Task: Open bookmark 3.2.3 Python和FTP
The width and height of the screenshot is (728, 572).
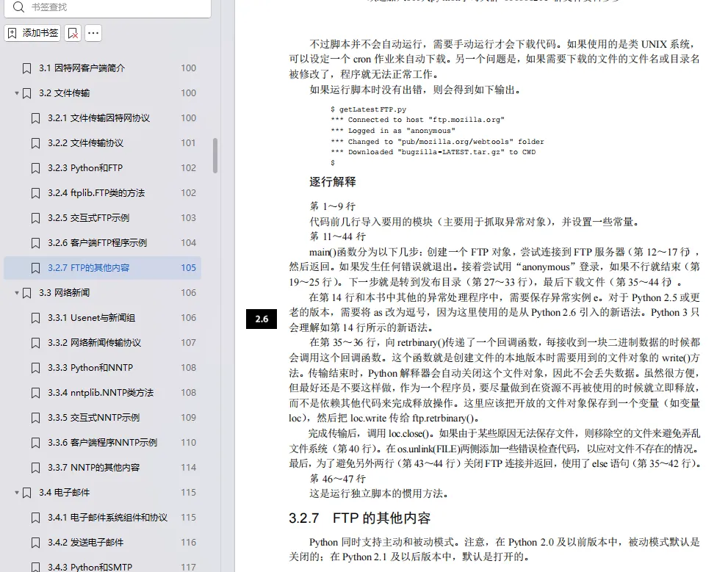Action: (85, 168)
